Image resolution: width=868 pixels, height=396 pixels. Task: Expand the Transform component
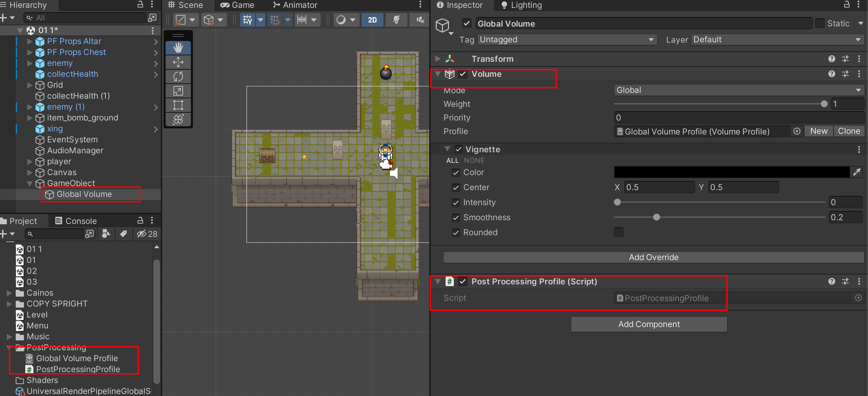[437, 58]
